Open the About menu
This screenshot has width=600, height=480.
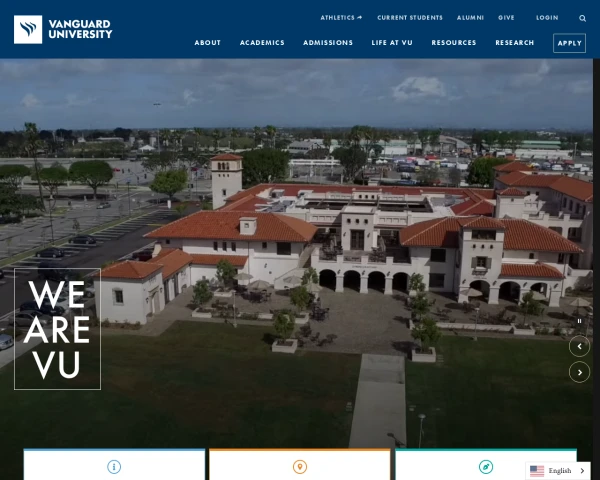pos(207,43)
